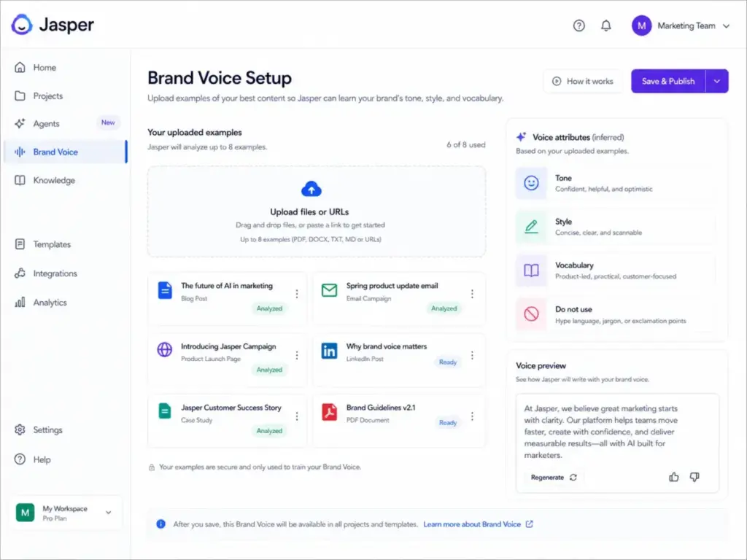This screenshot has height=560, width=747.
Task: Open options menu for The future of AI in marketing
Action: tap(297, 294)
